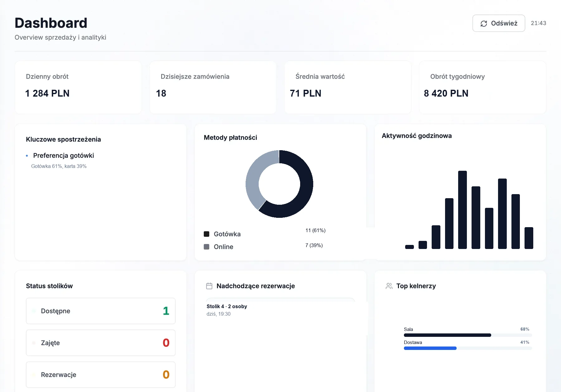
Task: Click the Preferencja gotówki insight
Action: point(64,155)
